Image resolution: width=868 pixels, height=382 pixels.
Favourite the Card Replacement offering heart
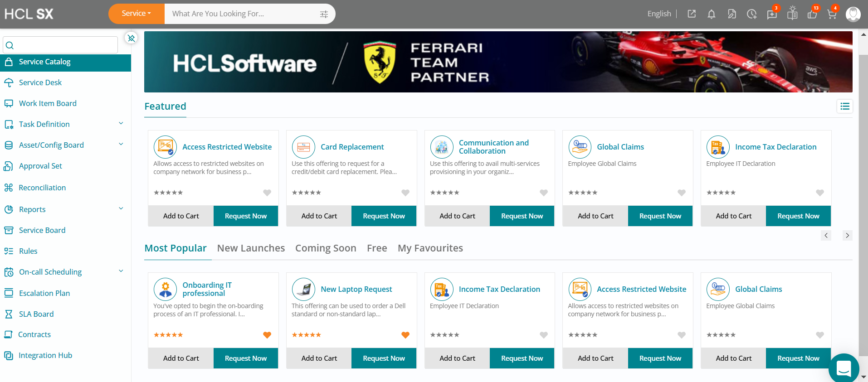pos(405,193)
